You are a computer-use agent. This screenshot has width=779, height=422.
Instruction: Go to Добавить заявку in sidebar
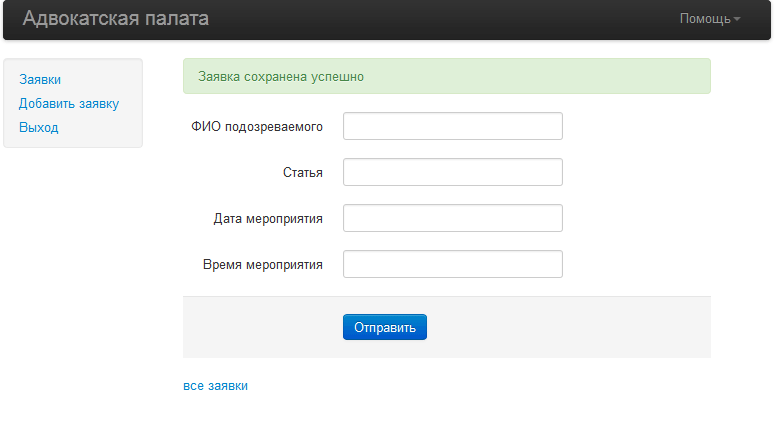pyautogui.click(x=69, y=103)
